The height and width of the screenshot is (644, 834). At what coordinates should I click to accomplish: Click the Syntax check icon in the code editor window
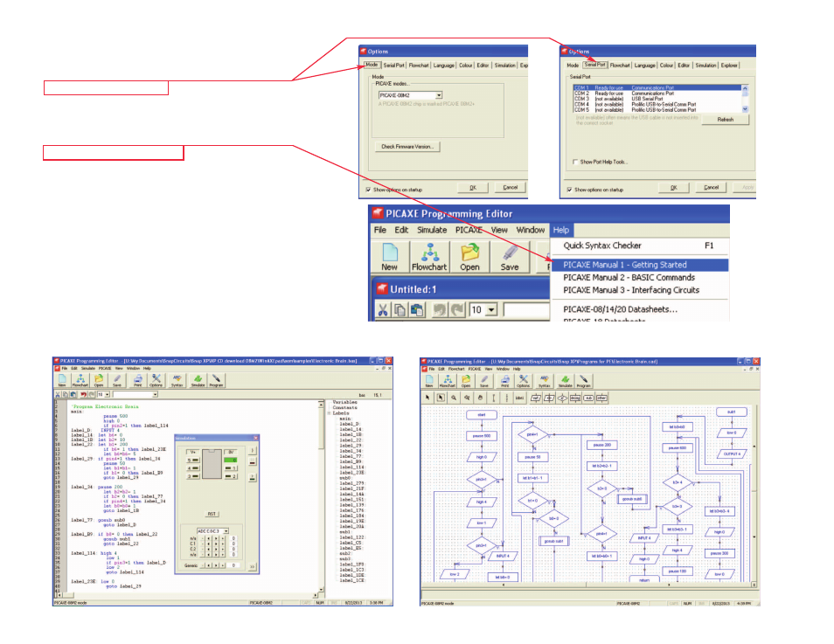click(177, 380)
